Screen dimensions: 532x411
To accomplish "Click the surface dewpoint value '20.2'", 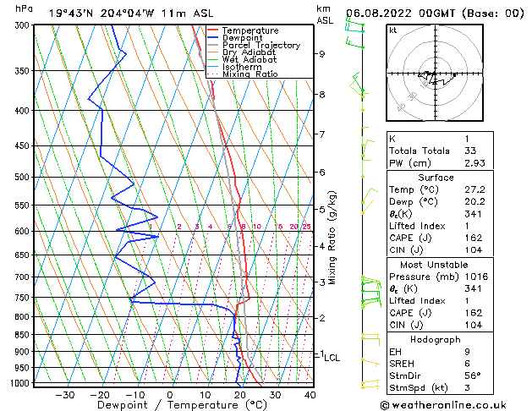I will (475, 202).
